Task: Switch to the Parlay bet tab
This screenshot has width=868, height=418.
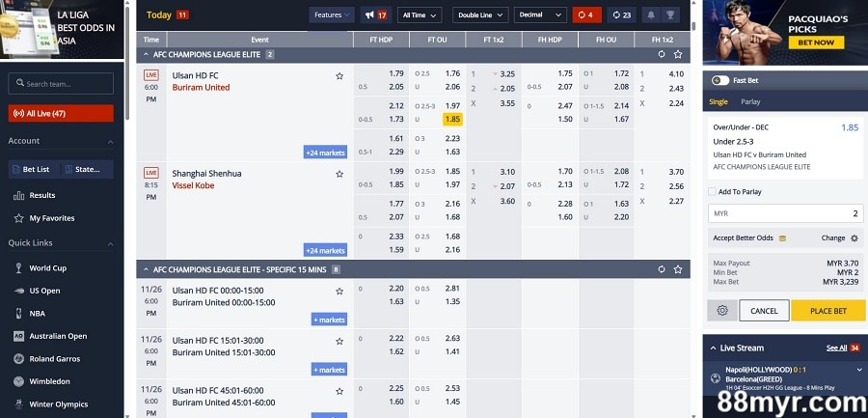Action: pyautogui.click(x=750, y=101)
